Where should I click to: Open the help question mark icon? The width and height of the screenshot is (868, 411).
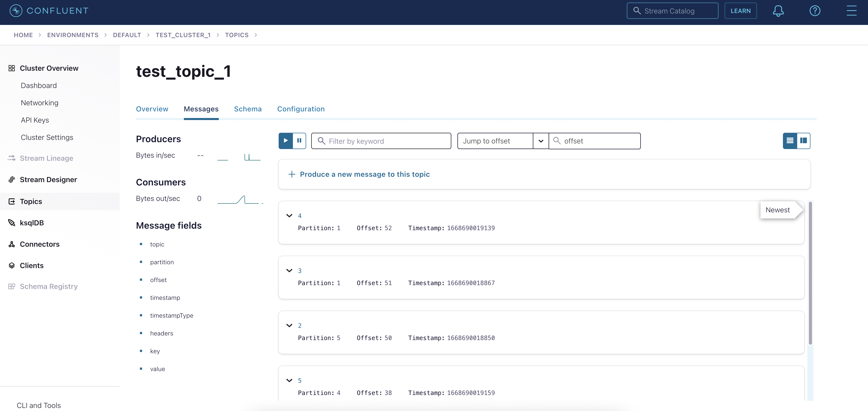[x=815, y=11]
